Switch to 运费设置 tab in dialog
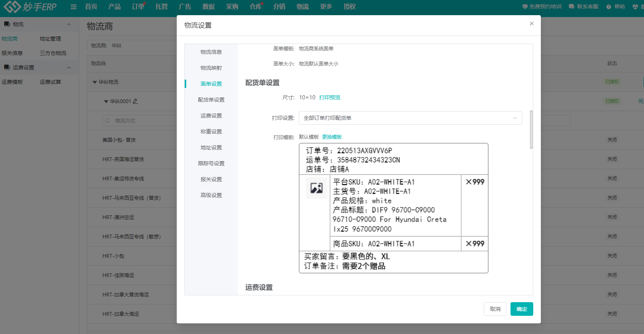Image resolution: width=644 pixels, height=334 pixels. tap(211, 116)
